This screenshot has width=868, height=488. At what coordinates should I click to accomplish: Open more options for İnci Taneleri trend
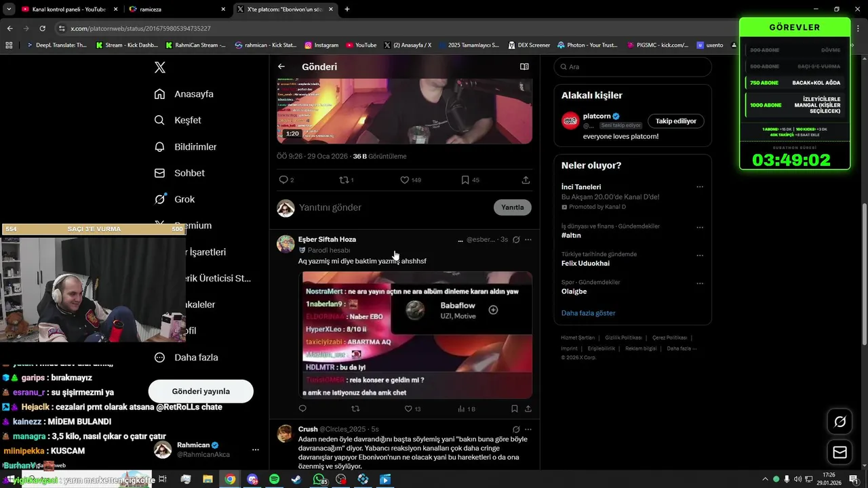point(700,187)
